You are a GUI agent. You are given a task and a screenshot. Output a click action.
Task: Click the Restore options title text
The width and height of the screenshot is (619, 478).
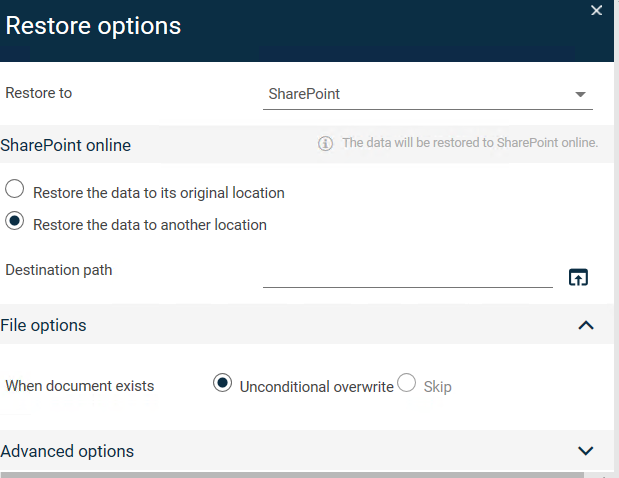[x=93, y=27]
